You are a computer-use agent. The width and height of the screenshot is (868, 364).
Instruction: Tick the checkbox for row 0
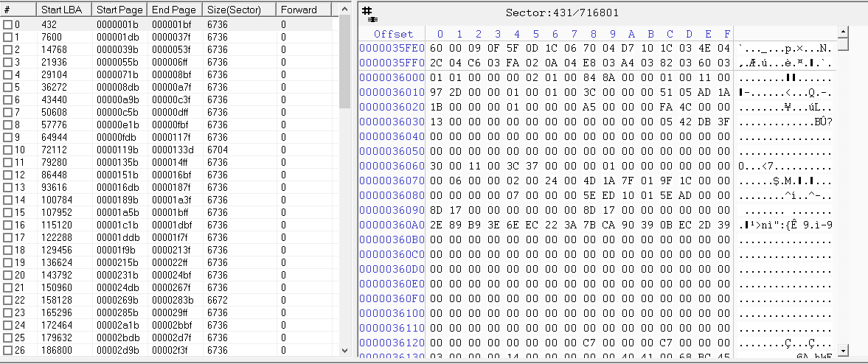pyautogui.click(x=7, y=24)
